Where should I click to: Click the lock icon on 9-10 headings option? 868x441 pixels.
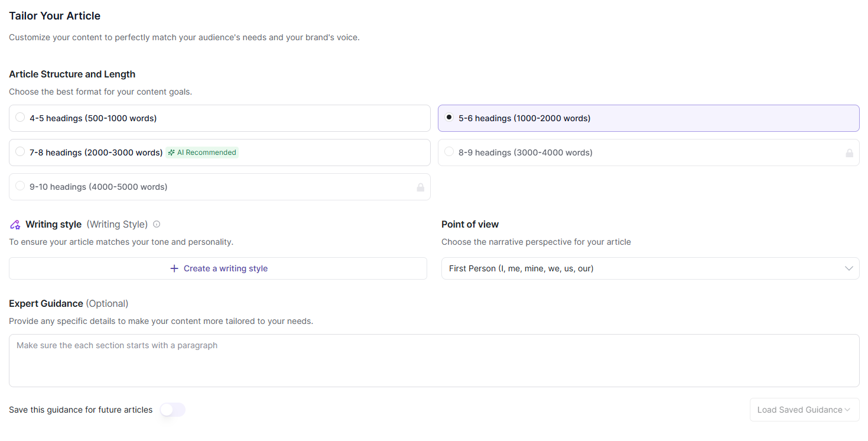click(420, 187)
